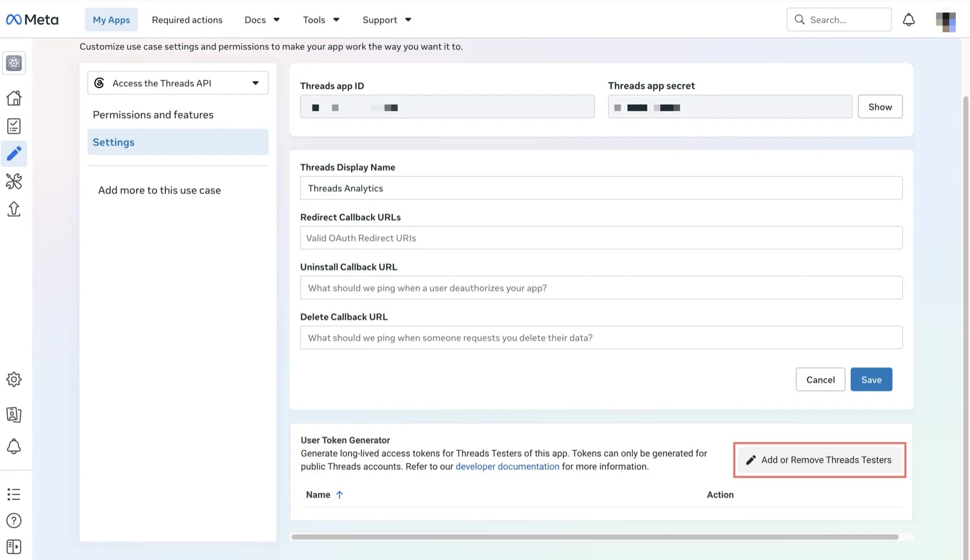Open the Support dropdown menu
The width and height of the screenshot is (970, 560).
pyautogui.click(x=387, y=20)
